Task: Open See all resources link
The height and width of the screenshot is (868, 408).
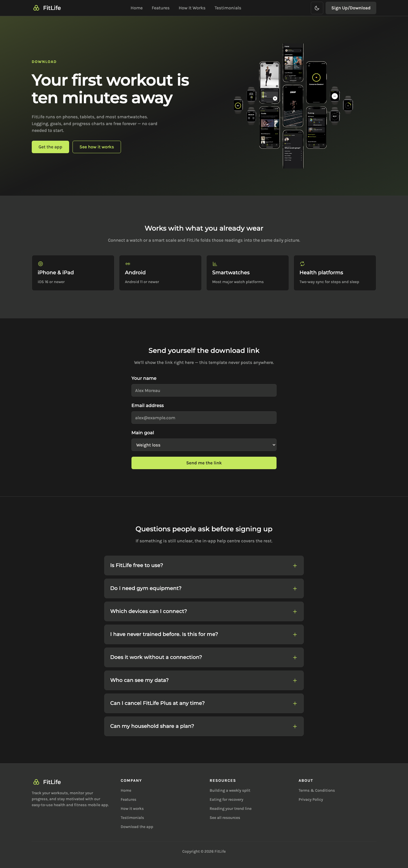Action: click(224, 818)
